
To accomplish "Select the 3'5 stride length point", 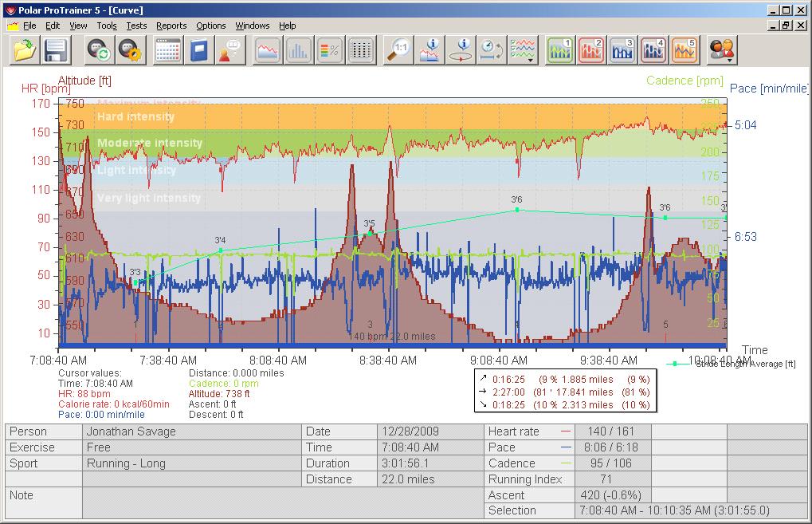I will pyautogui.click(x=370, y=234).
